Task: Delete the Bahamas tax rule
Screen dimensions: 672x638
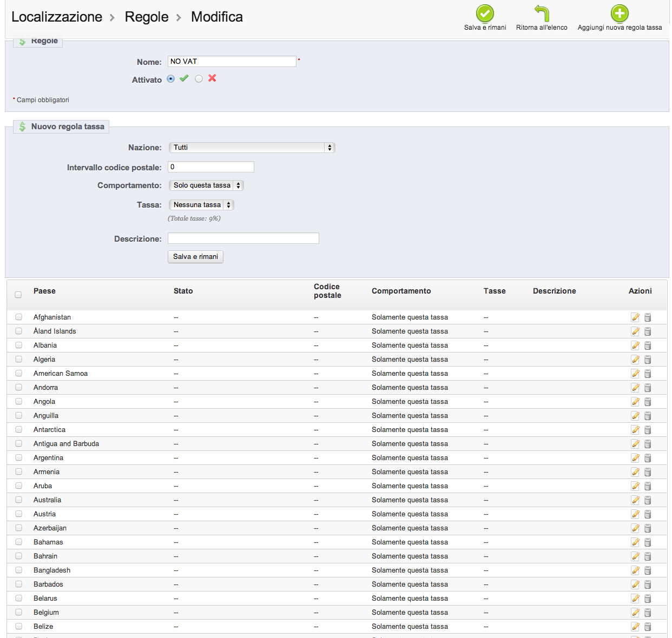Action: point(648,542)
